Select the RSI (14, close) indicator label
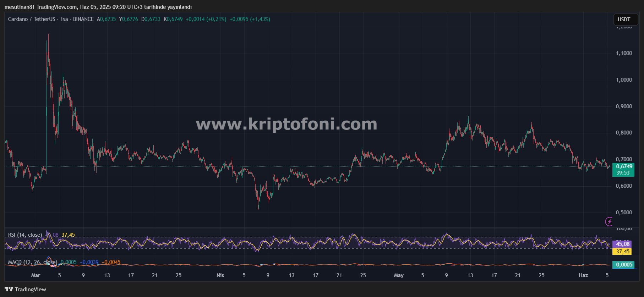Image resolution: width=644 pixels, height=297 pixels. 25,235
